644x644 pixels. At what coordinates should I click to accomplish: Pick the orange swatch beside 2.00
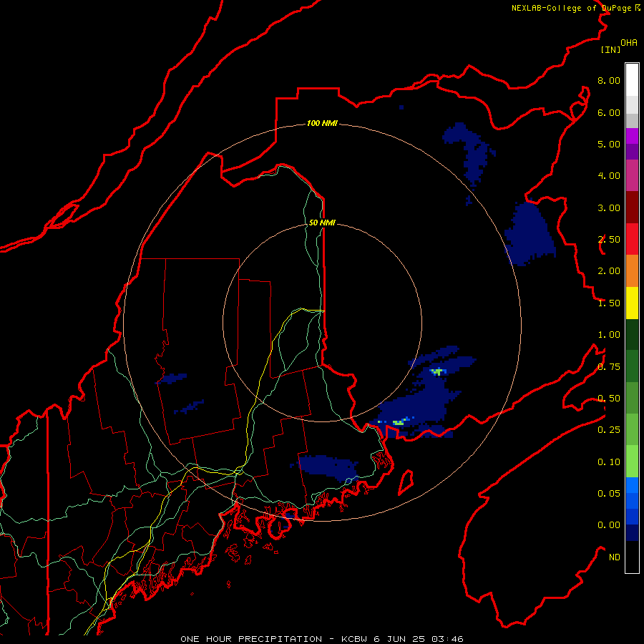[632, 270]
